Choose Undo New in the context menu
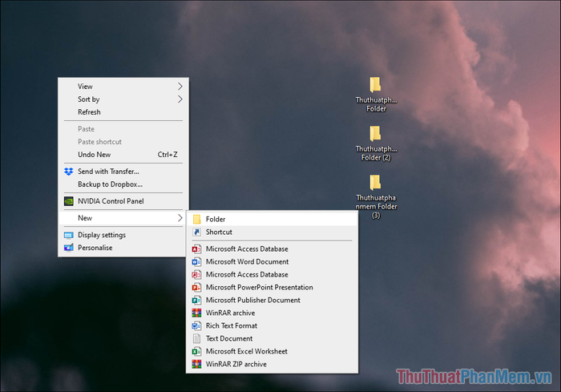The width and height of the screenshot is (561, 392). pos(123,155)
